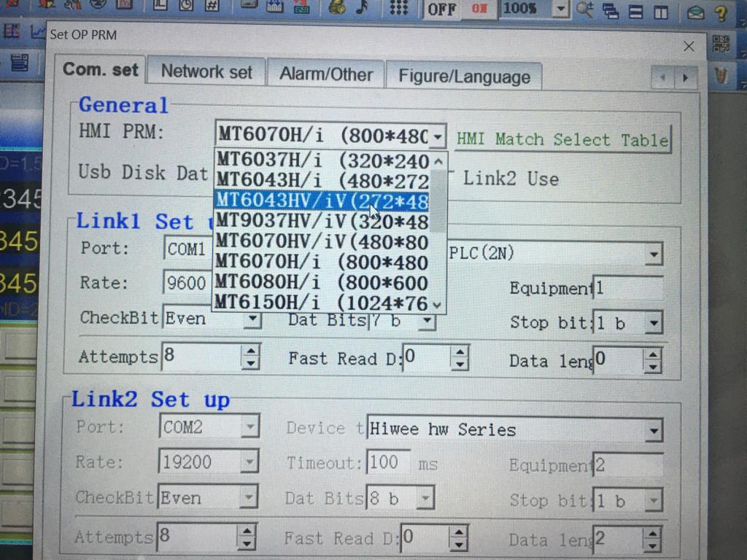Viewport: 747px width, 560px height.
Task: Switch to the Com. set tab
Action: coord(101,70)
